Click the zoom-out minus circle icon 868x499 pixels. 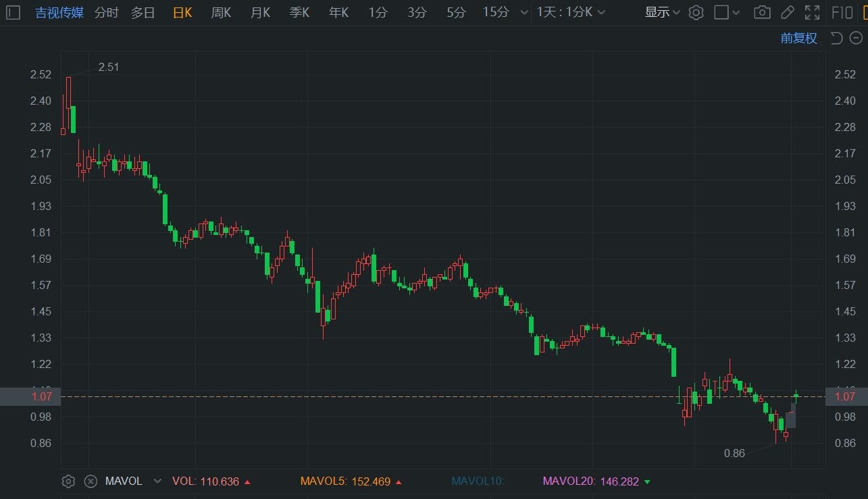[x=855, y=38]
